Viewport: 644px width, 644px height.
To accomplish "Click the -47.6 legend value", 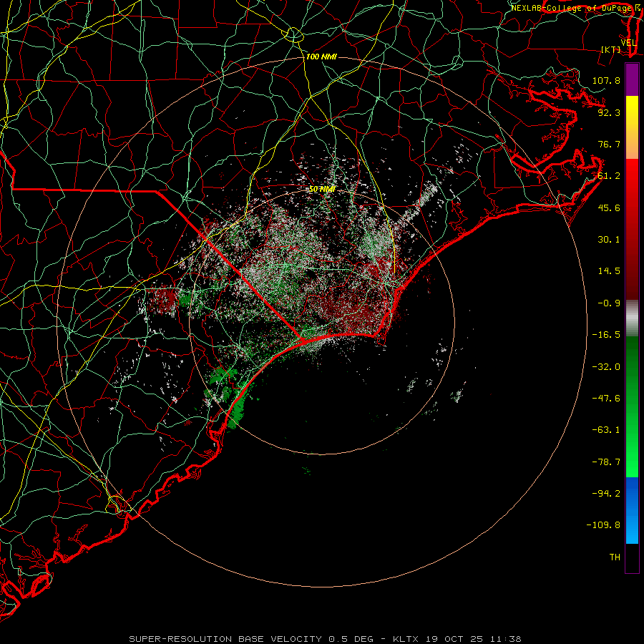I will coord(606,399).
